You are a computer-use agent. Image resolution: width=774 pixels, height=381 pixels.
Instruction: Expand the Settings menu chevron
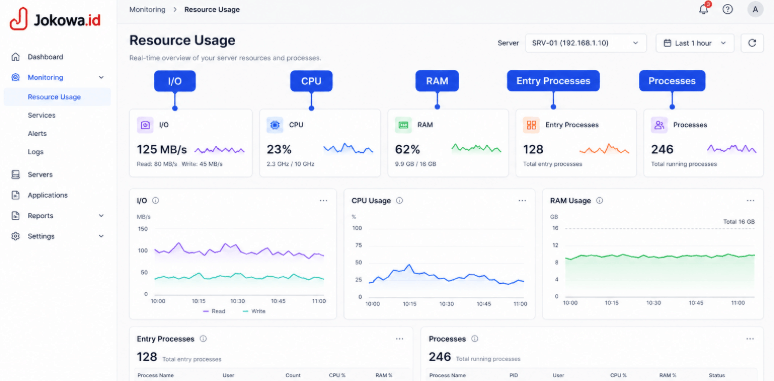tap(101, 236)
